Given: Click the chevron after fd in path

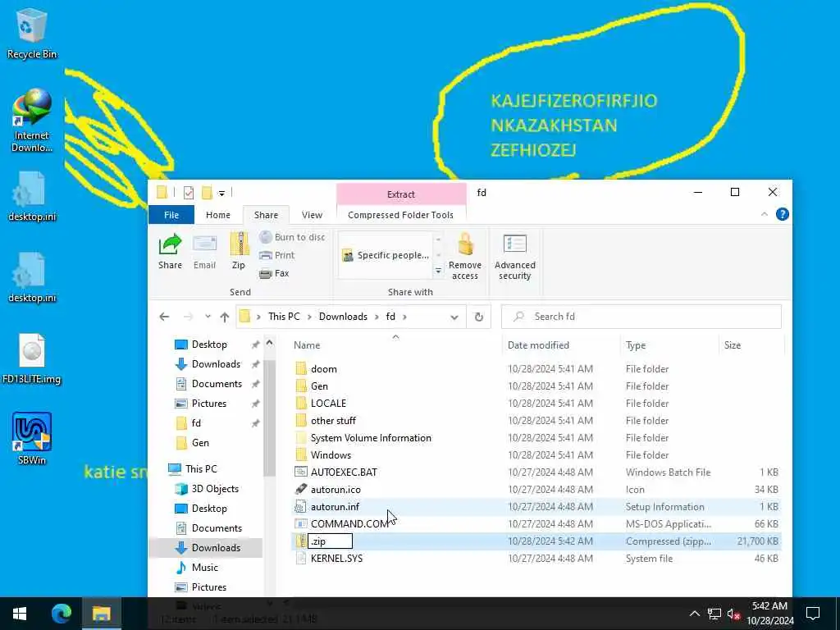Looking at the screenshot, I should 404,317.
